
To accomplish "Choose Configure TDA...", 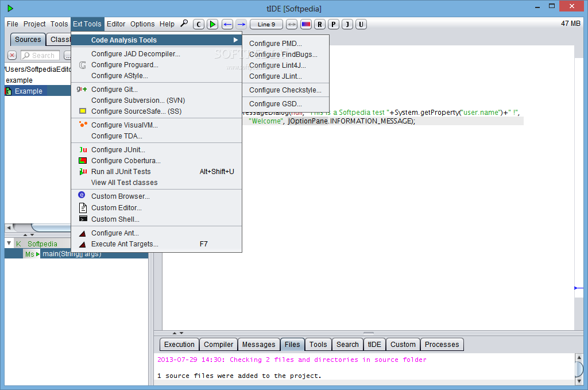I will (x=156, y=136).
